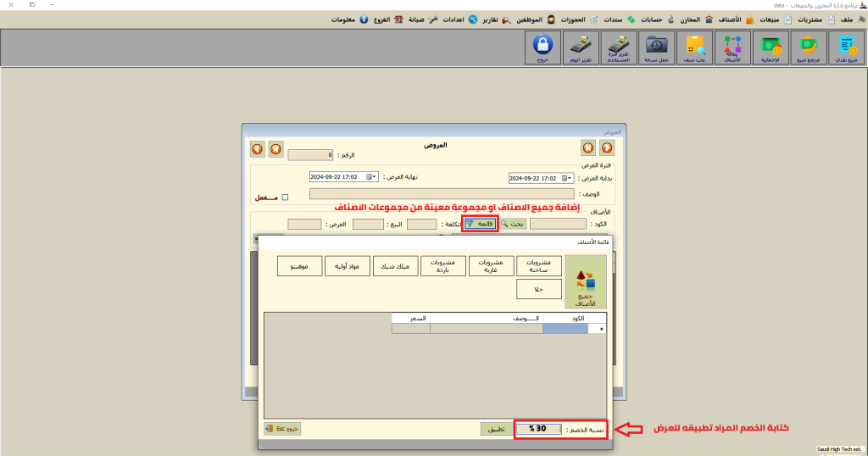Click the selling price (البيع) field
The image size is (868, 456).
368,224
